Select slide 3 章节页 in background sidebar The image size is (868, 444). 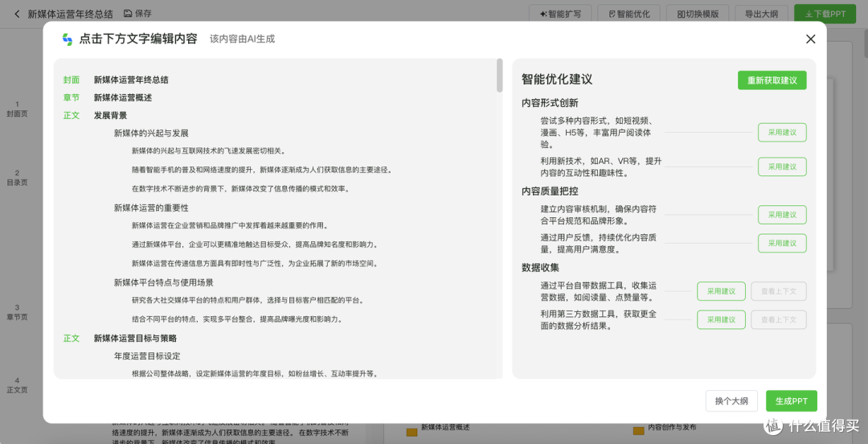[x=17, y=312]
